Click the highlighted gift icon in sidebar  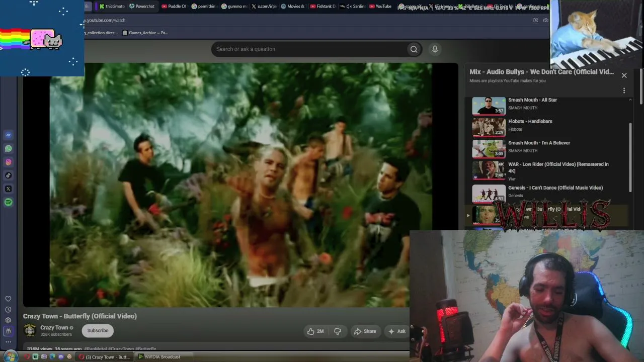8,331
